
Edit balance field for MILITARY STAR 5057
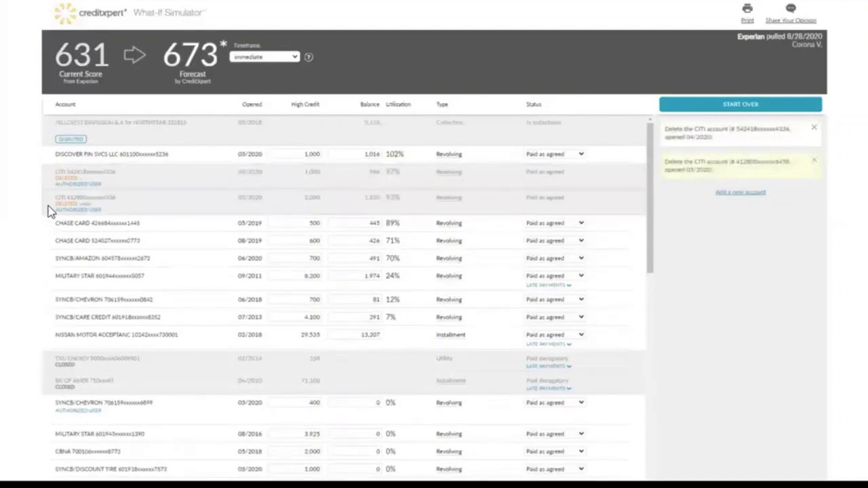click(355, 276)
